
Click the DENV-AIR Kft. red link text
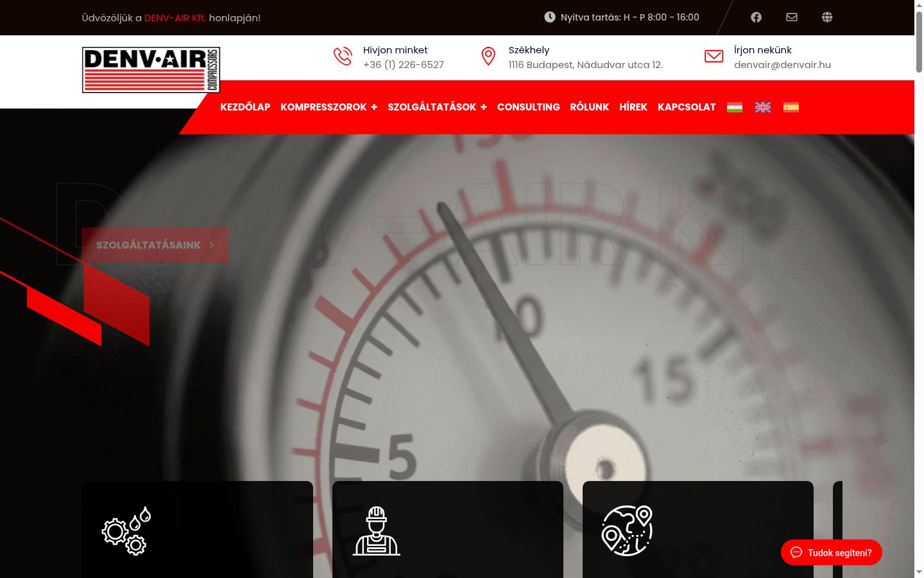[175, 18]
